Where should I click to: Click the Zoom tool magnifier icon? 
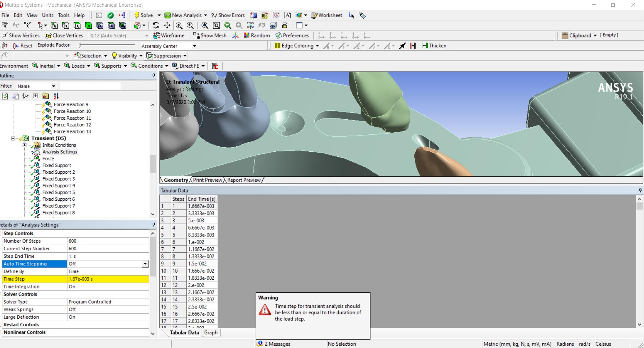point(179,25)
